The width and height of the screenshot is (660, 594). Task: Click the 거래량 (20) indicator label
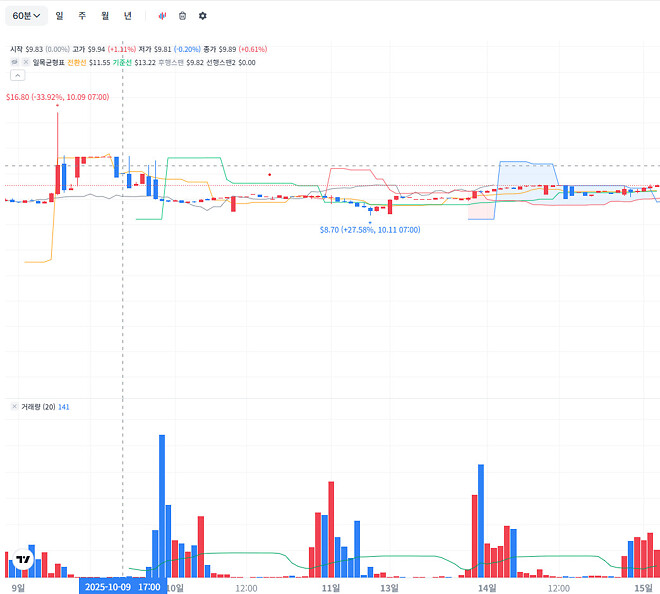[x=38, y=407]
